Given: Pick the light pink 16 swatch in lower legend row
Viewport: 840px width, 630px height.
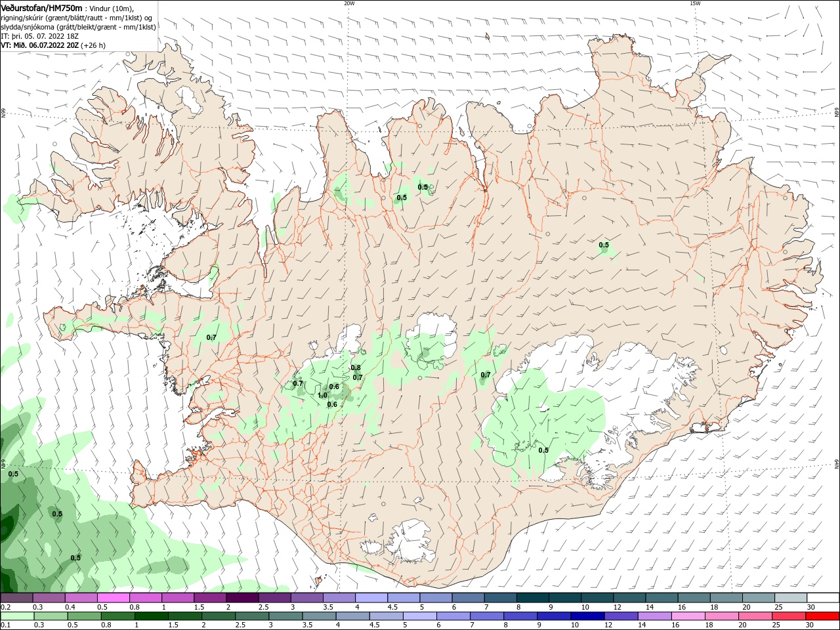Looking at the screenshot, I should [x=688, y=616].
